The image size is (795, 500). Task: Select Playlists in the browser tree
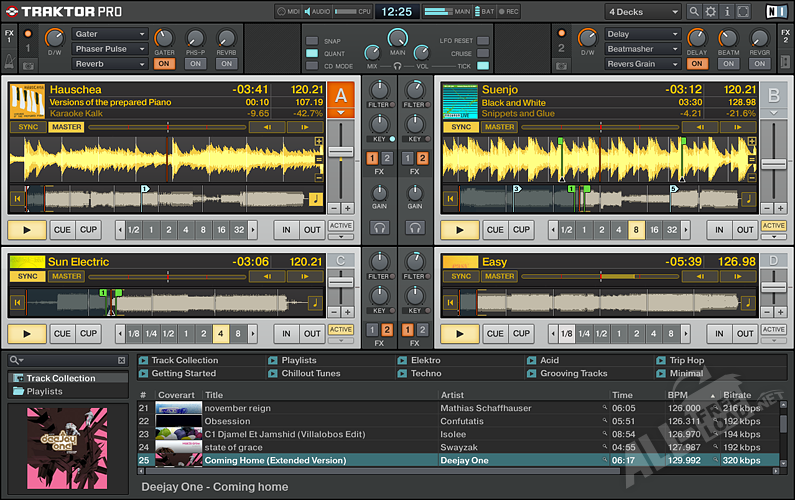[45, 392]
